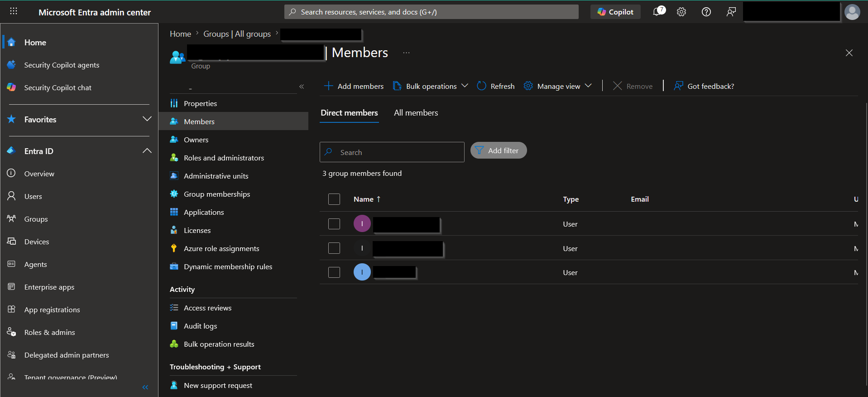Viewport: 868px width, 397px height.
Task: Click the global search resources field
Action: (432, 12)
